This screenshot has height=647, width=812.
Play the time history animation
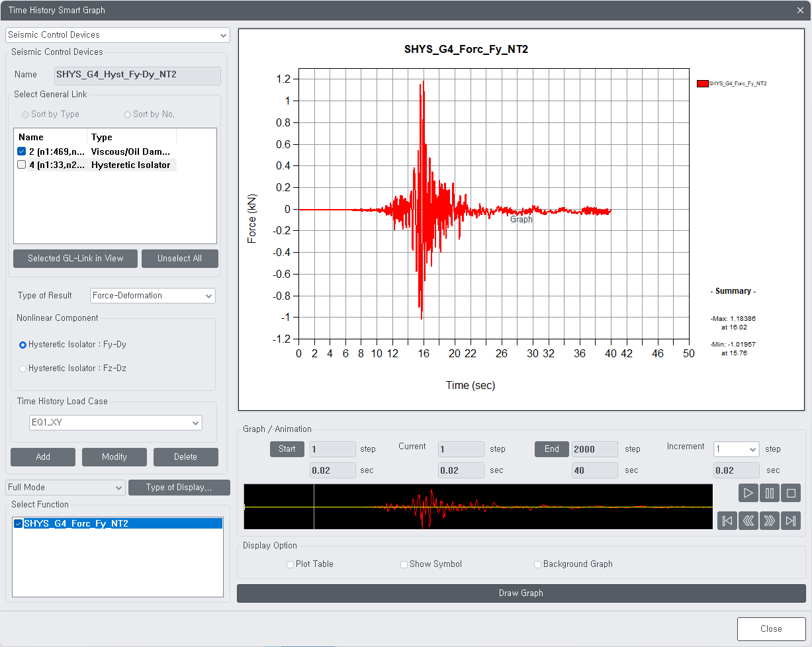coord(748,493)
